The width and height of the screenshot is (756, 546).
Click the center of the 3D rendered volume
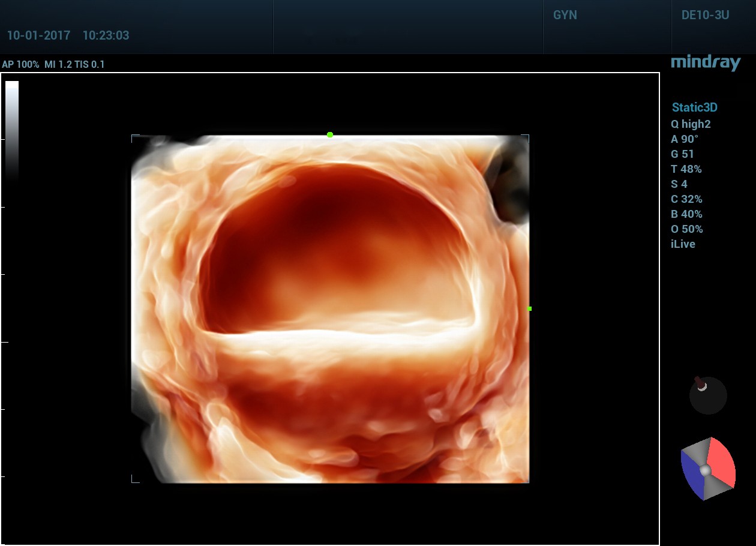pyautogui.click(x=330, y=309)
